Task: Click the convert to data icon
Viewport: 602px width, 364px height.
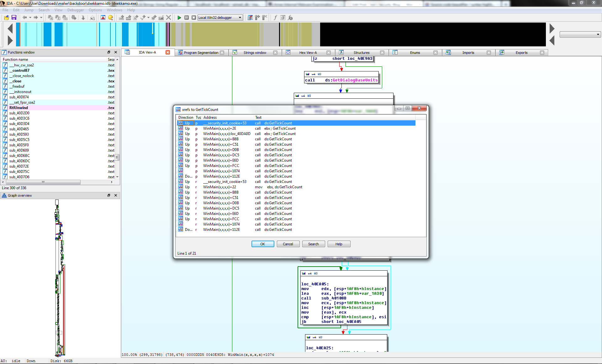Action: click(129, 18)
